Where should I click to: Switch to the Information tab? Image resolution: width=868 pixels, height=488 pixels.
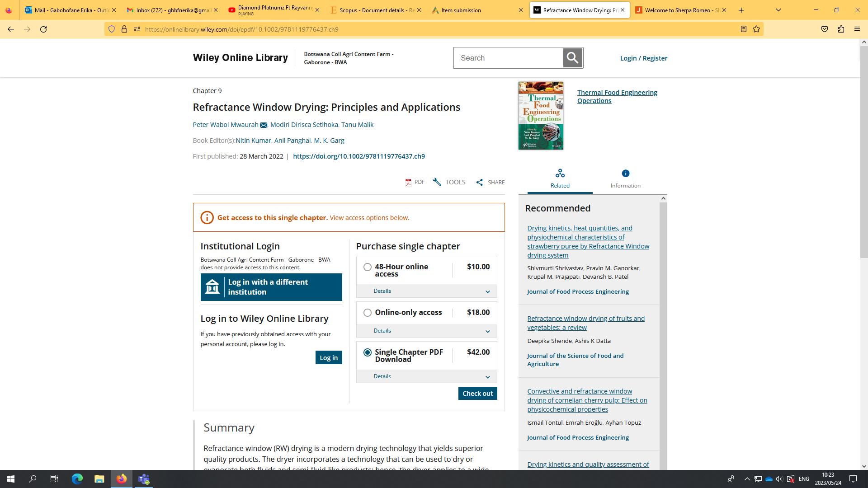[626, 179]
